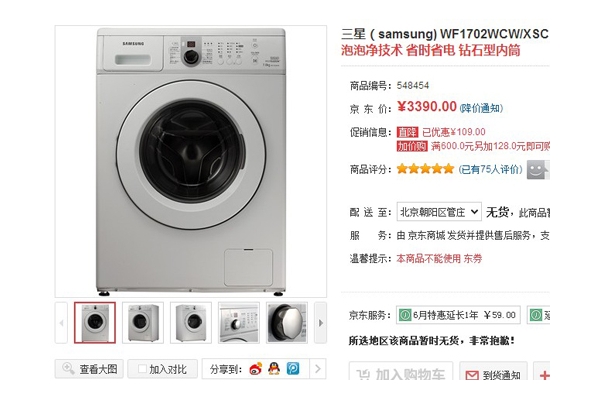The height and width of the screenshot is (400, 600).
Task: Click the magnifier icon for 查看大图
Action: click(x=68, y=368)
